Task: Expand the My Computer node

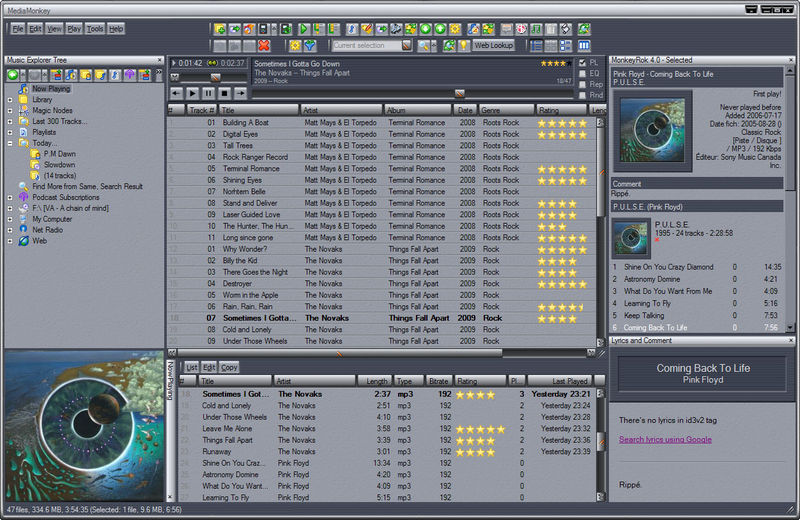Action: point(10,219)
